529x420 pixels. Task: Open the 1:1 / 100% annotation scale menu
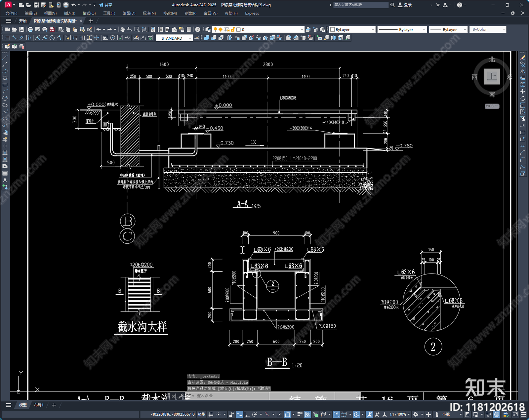coord(399,414)
